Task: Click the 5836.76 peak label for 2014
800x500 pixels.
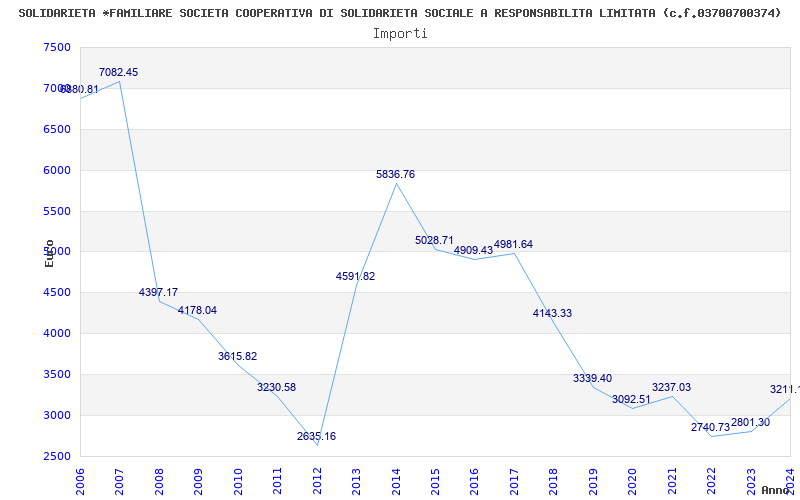Action: [395, 174]
